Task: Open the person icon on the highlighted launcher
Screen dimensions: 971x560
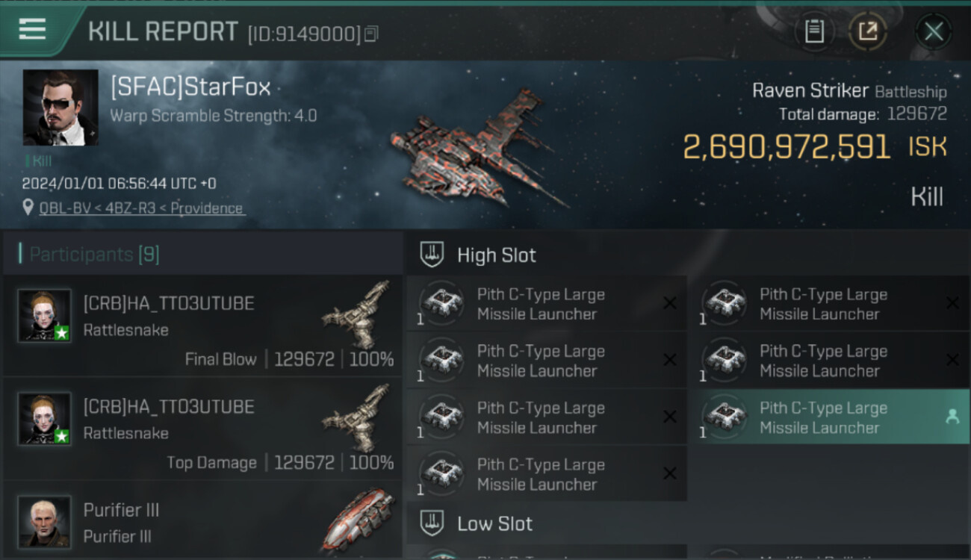Action: pyautogui.click(x=952, y=417)
